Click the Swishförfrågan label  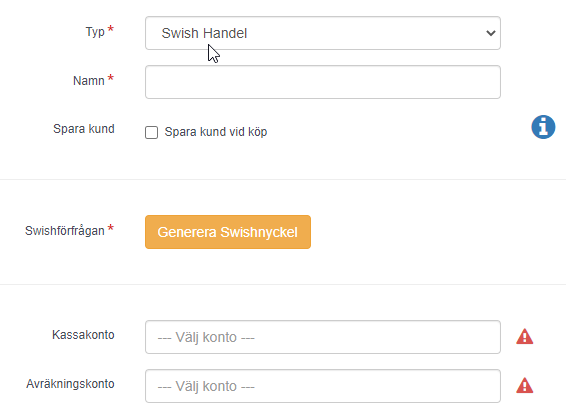65,231
